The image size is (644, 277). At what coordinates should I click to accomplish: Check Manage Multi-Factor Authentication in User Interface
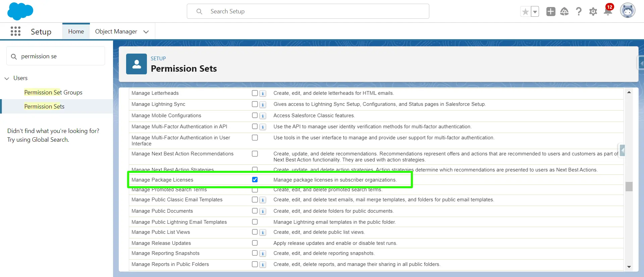coord(255,138)
